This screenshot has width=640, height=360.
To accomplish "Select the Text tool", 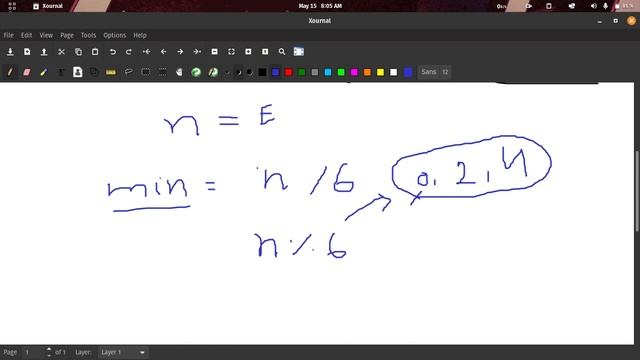I will click(x=61, y=72).
